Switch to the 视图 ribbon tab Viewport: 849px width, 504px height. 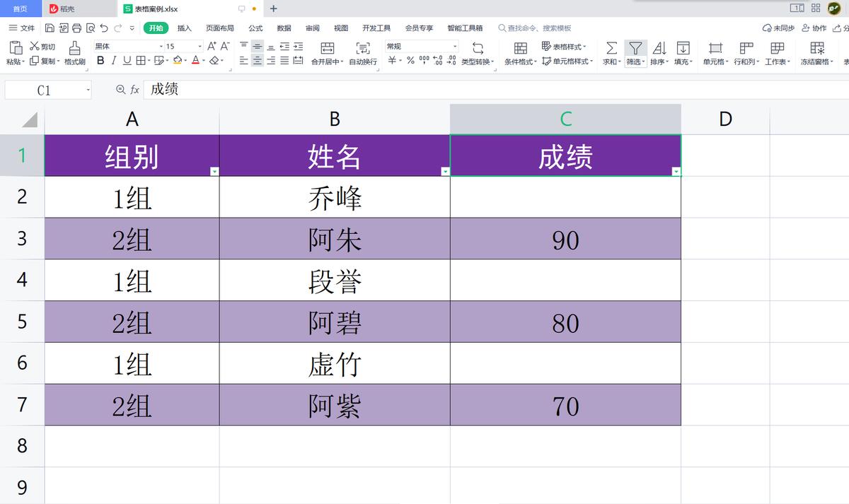[340, 28]
